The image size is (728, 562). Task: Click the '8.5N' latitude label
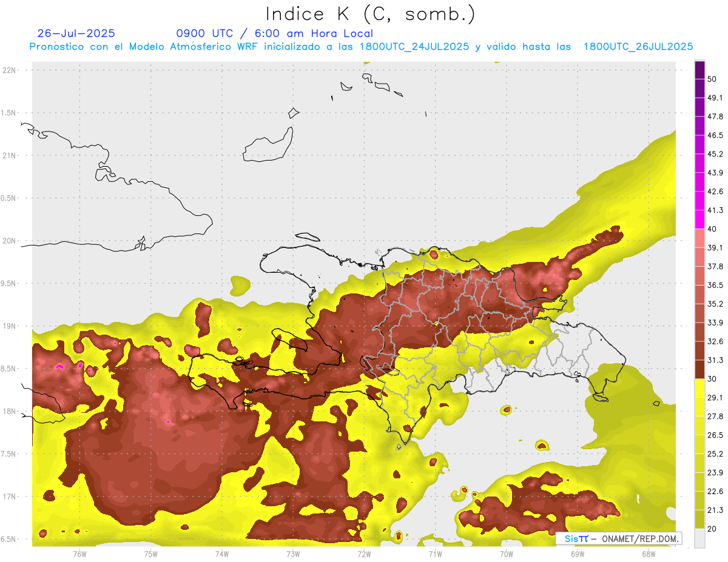(8, 369)
